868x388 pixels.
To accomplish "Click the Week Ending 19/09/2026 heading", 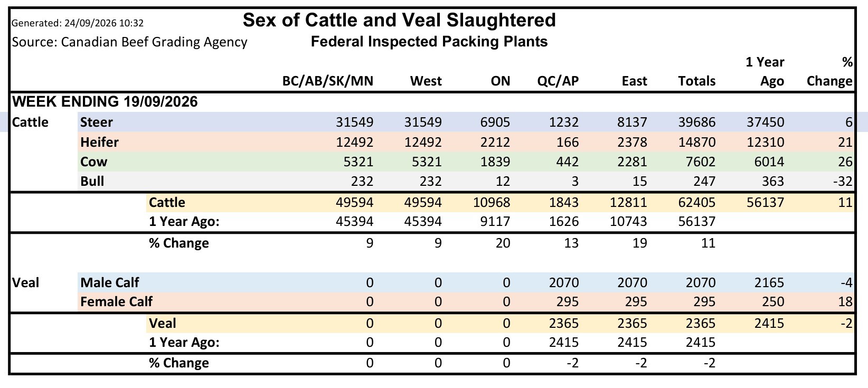I will point(105,101).
